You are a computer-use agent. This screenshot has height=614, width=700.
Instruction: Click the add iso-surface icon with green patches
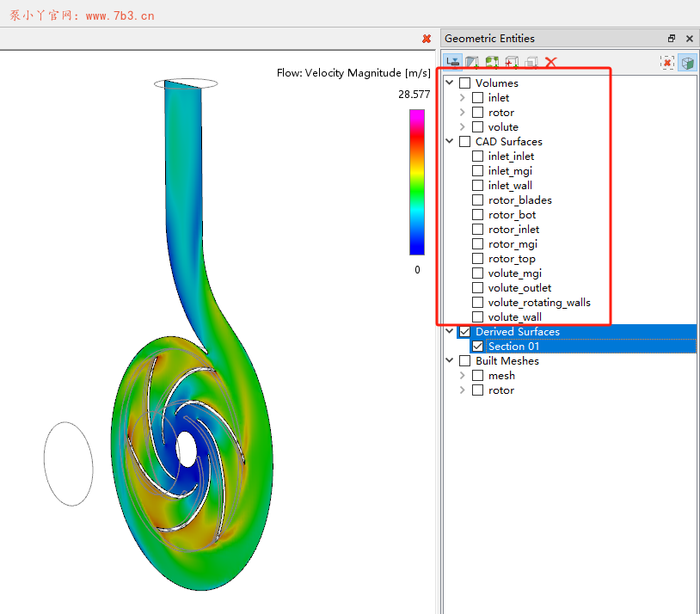(x=492, y=62)
